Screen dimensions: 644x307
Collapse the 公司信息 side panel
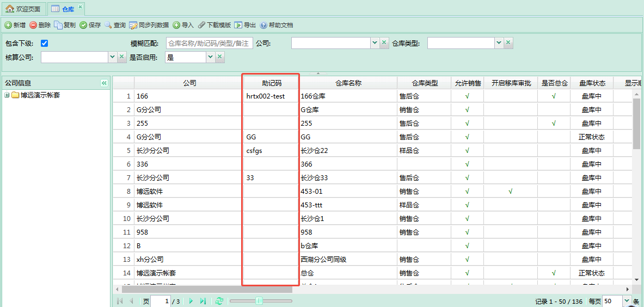click(104, 83)
